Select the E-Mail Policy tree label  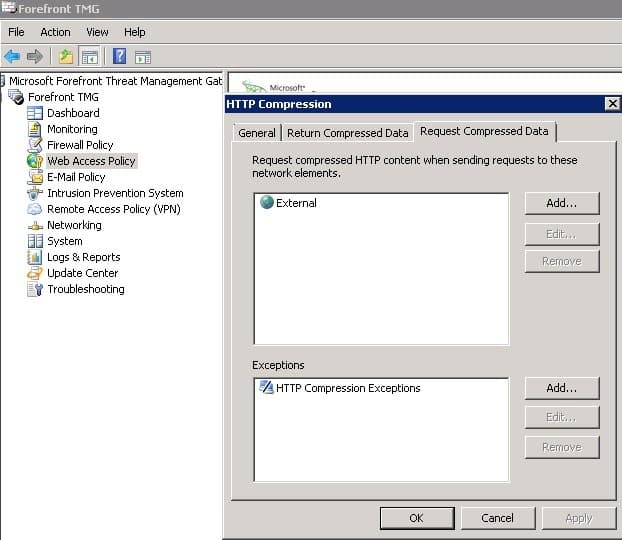click(x=76, y=177)
